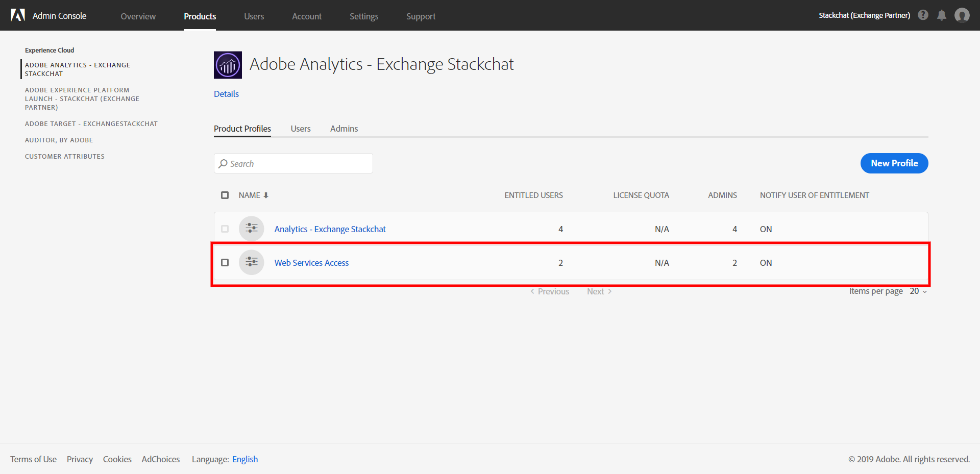Viewport: 980px width, 474px height.
Task: Toggle the select-all checkbox in header
Action: point(225,195)
